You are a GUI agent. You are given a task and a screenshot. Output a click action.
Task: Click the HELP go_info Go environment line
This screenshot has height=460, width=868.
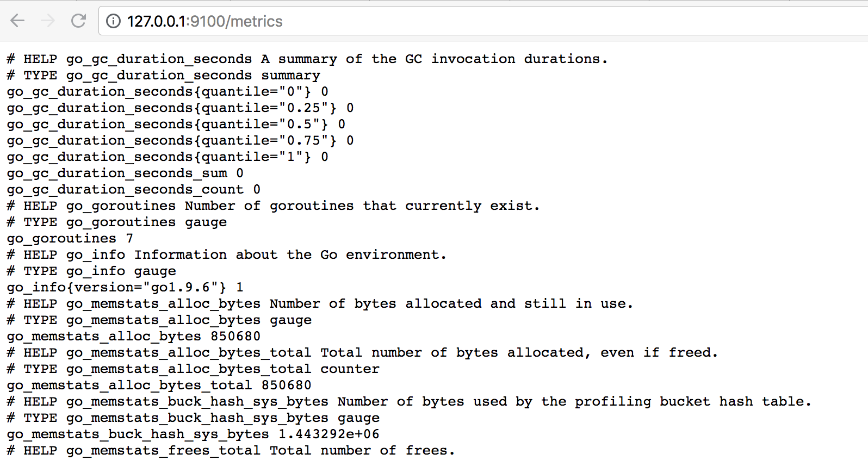[x=227, y=255]
